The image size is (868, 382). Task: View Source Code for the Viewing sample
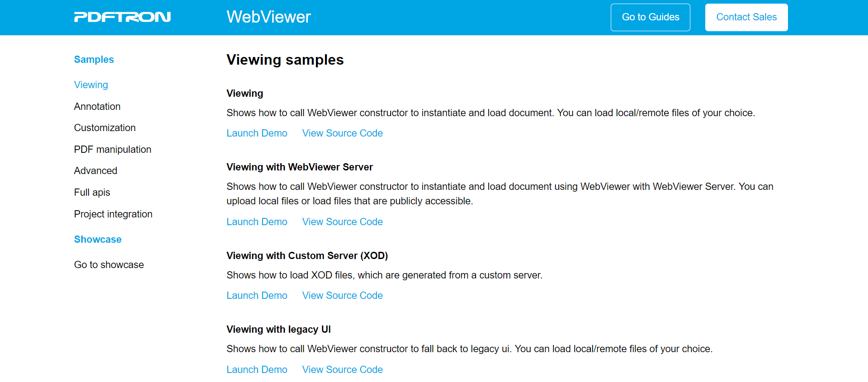(342, 133)
